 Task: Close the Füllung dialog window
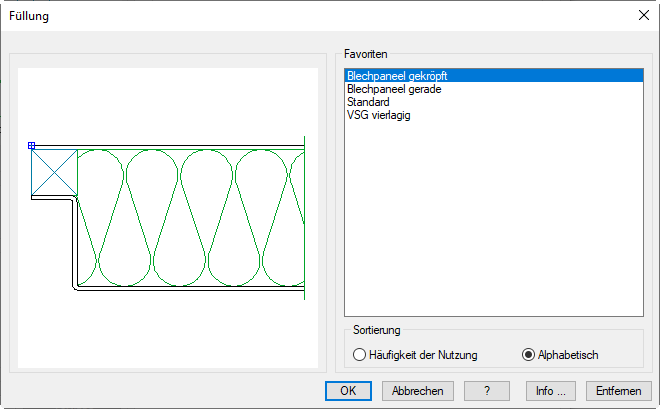tap(643, 15)
